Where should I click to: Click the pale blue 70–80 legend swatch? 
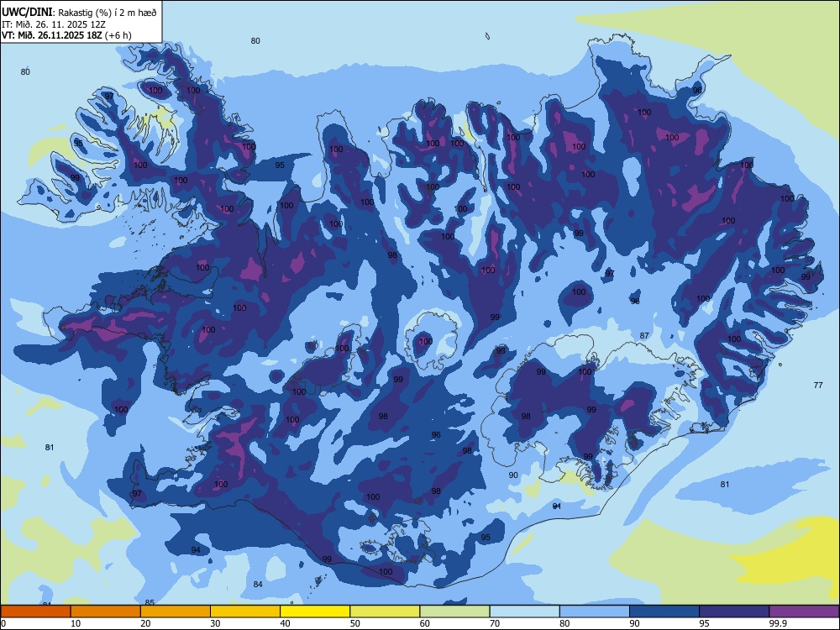[x=524, y=612]
